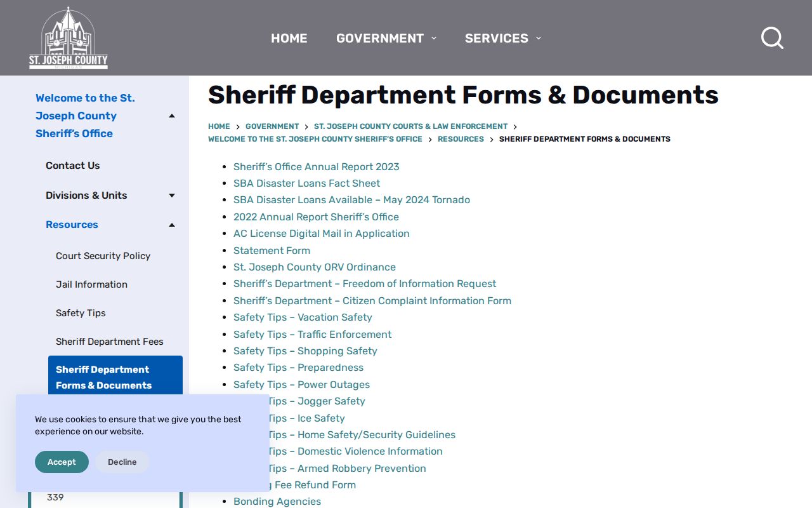Open Safety Tips – Preparedness

tap(299, 368)
